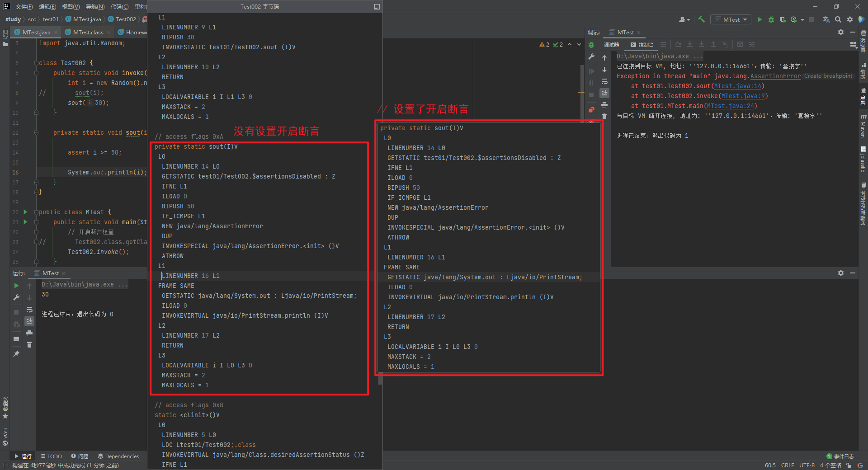
Task: Run MTest with the green play button
Action: point(759,19)
